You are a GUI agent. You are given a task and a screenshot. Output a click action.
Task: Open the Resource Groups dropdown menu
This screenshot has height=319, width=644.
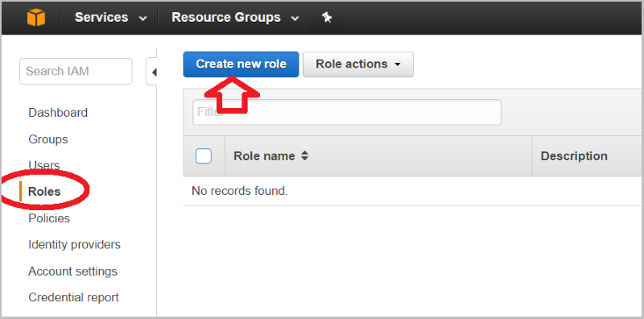pyautogui.click(x=235, y=18)
